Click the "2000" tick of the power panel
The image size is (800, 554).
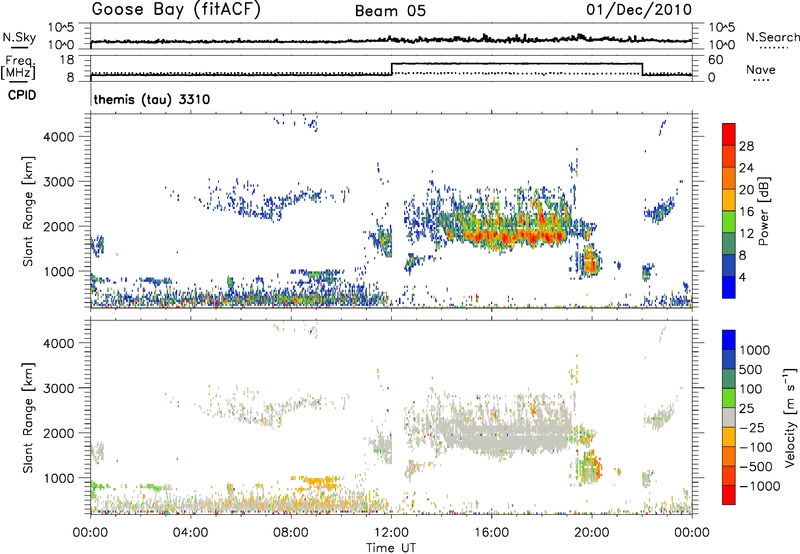[x=58, y=226]
